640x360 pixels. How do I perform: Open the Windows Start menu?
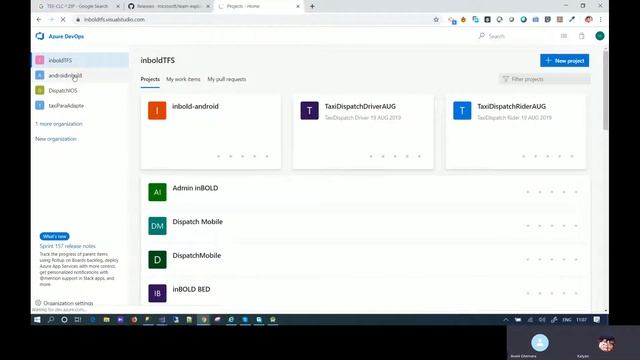(x=37, y=320)
